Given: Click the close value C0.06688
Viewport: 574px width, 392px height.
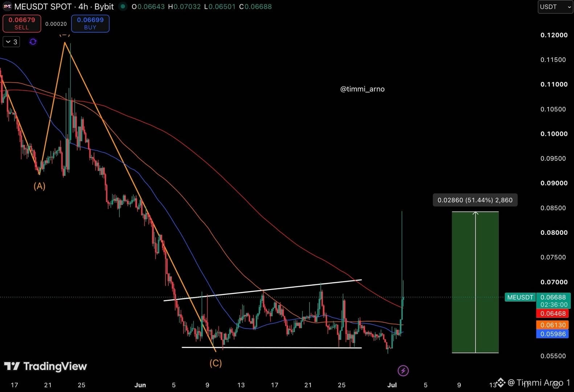Looking at the screenshot, I should 255,7.
